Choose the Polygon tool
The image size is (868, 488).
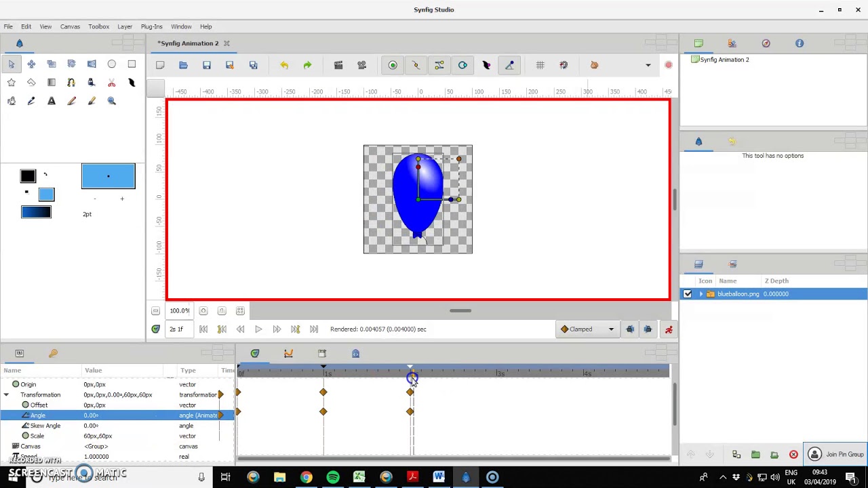31,83
